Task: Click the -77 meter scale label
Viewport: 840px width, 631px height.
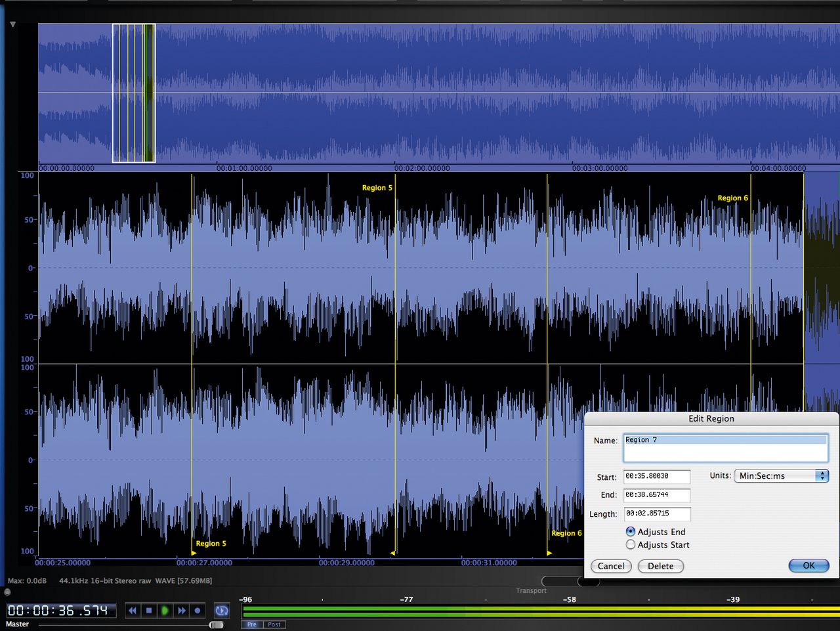Action: [406, 599]
